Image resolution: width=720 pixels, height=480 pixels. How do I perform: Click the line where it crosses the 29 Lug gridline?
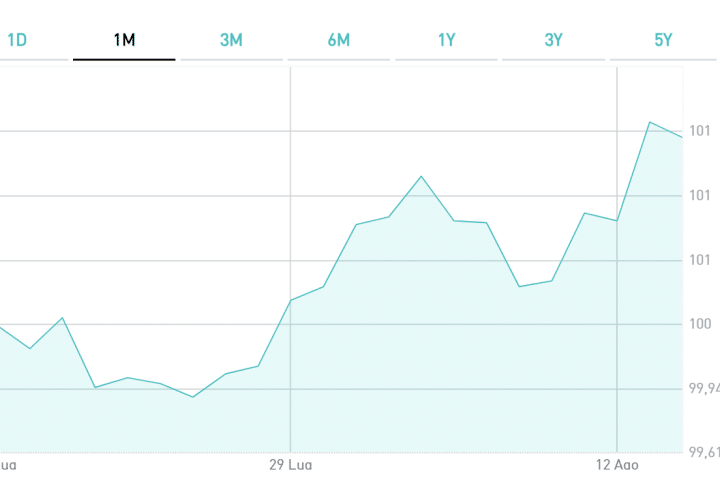coord(290,300)
